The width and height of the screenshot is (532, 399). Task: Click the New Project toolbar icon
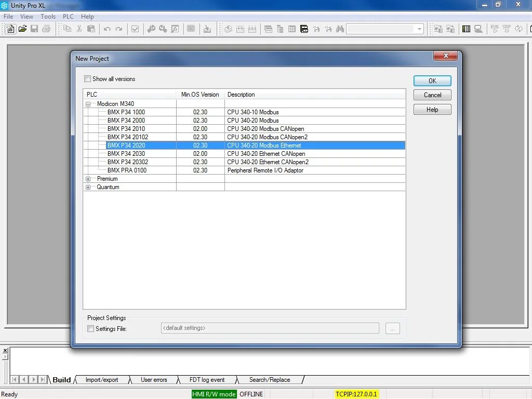pos(10,29)
